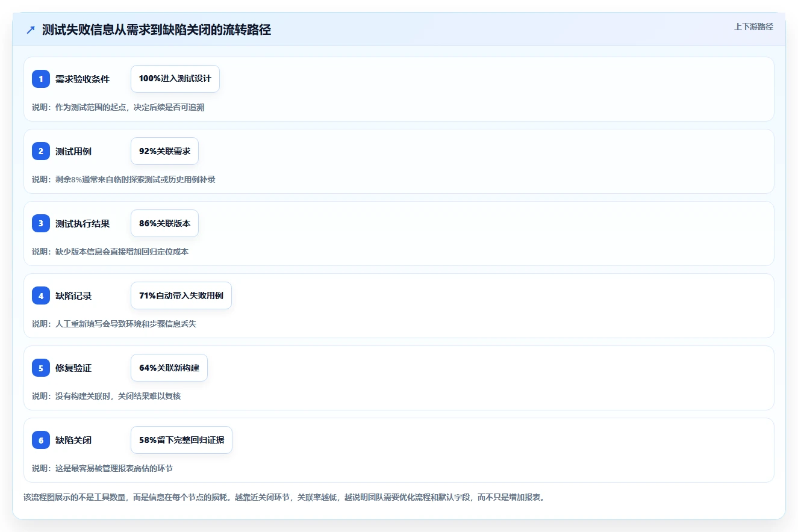Click the title 测试失败信息从需求到缺陷关闭的流转路径

(x=157, y=30)
